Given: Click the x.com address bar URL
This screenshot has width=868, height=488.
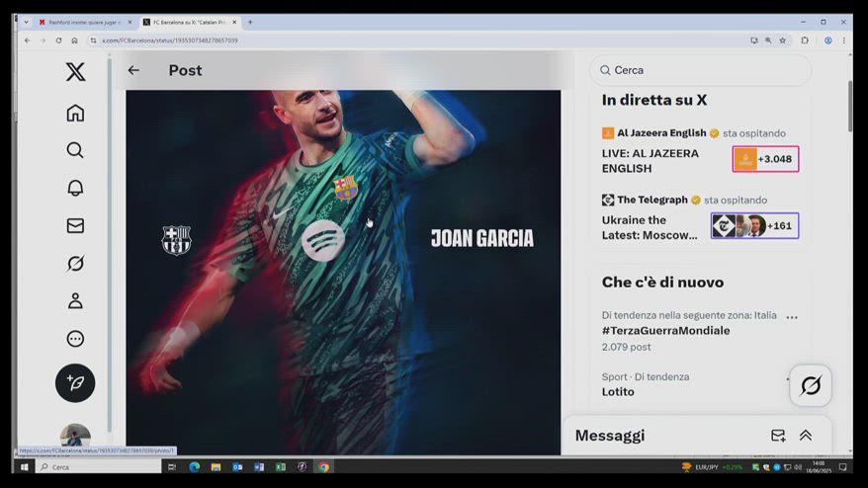Looking at the screenshot, I should tap(170, 41).
